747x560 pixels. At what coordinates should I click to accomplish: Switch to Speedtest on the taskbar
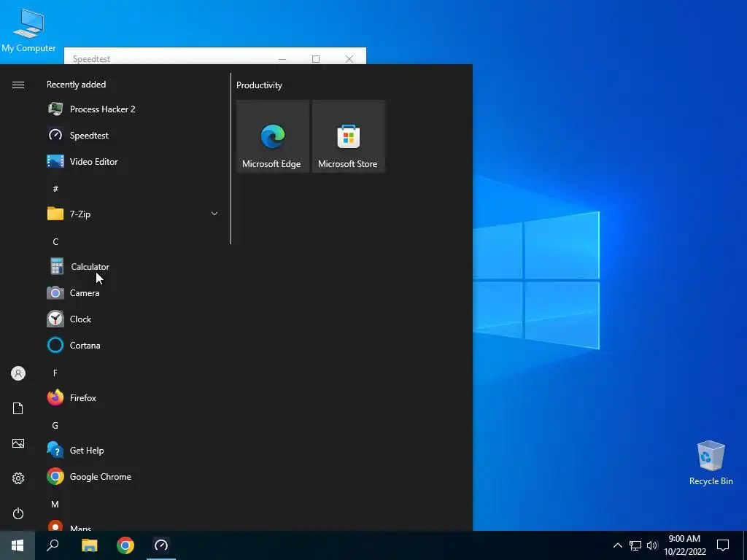[x=161, y=545]
